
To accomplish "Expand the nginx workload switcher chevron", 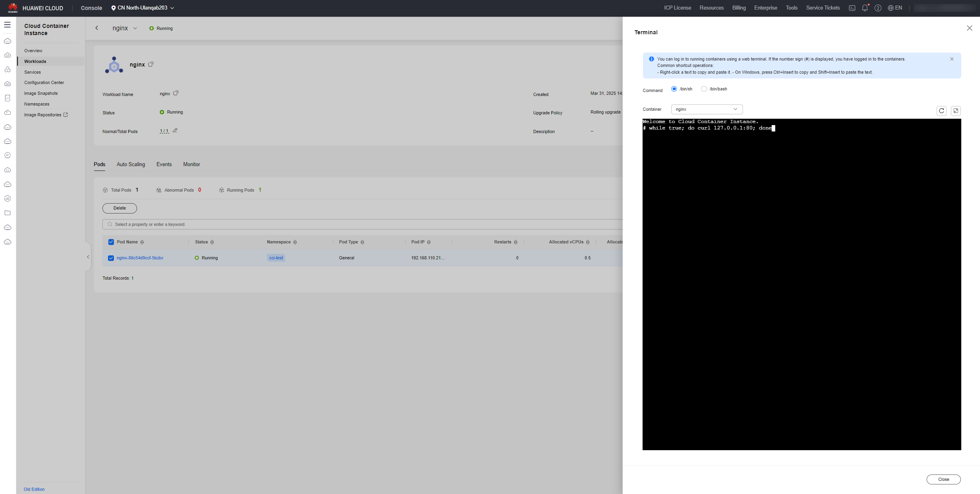I will coord(135,28).
